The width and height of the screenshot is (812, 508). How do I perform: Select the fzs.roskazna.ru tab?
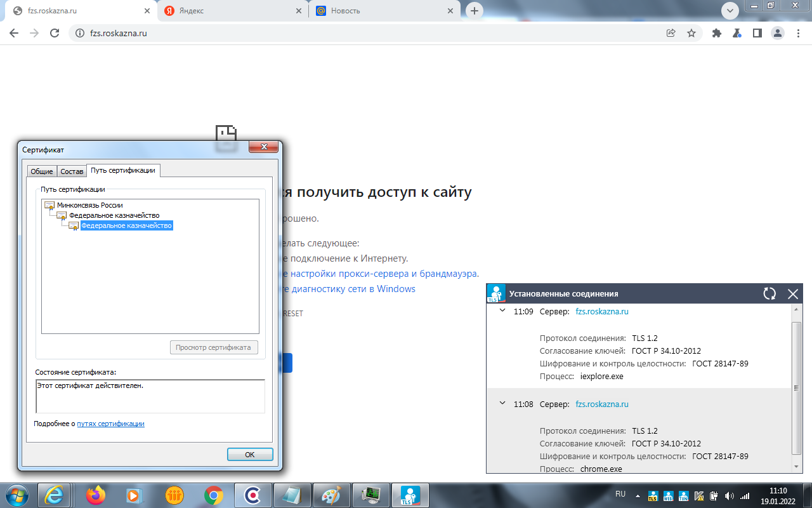coord(80,11)
